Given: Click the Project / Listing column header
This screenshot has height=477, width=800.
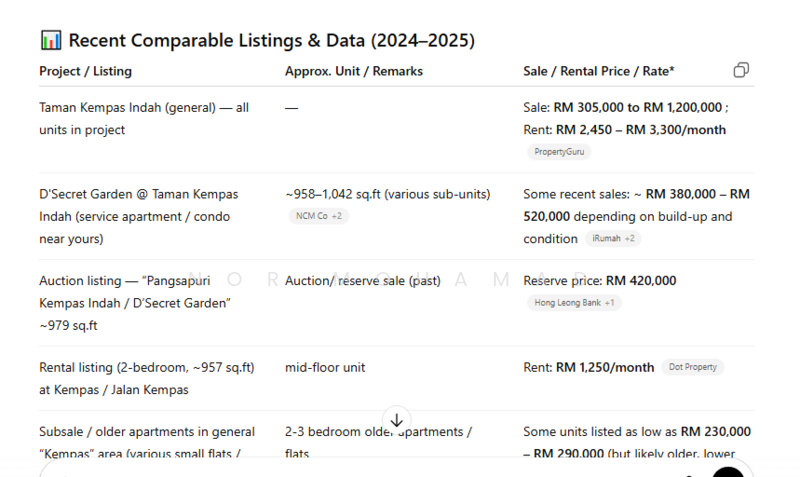Looking at the screenshot, I should point(85,71).
